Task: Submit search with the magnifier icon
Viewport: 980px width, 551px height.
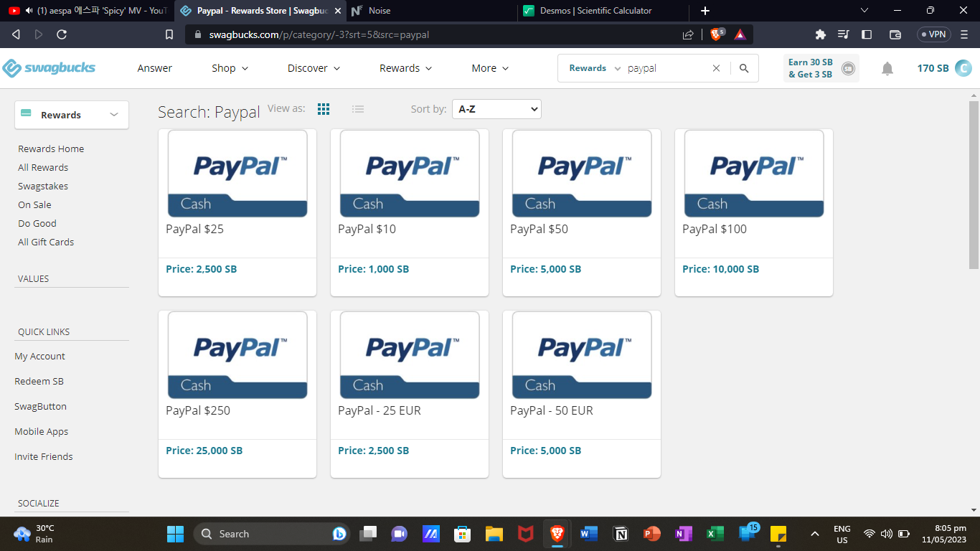Action: (x=744, y=68)
